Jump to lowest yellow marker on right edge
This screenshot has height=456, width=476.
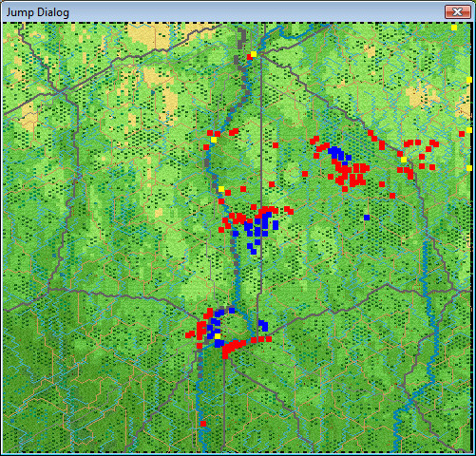coord(469,168)
